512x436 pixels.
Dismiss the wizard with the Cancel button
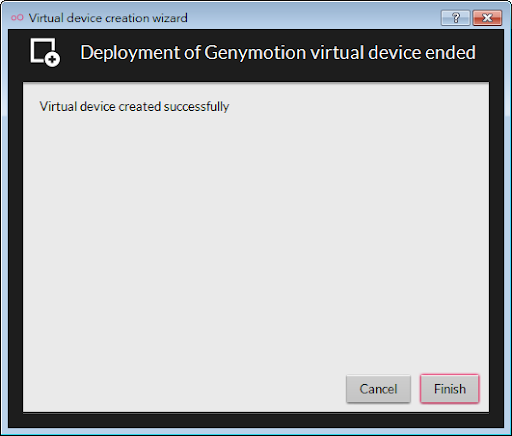(378, 389)
